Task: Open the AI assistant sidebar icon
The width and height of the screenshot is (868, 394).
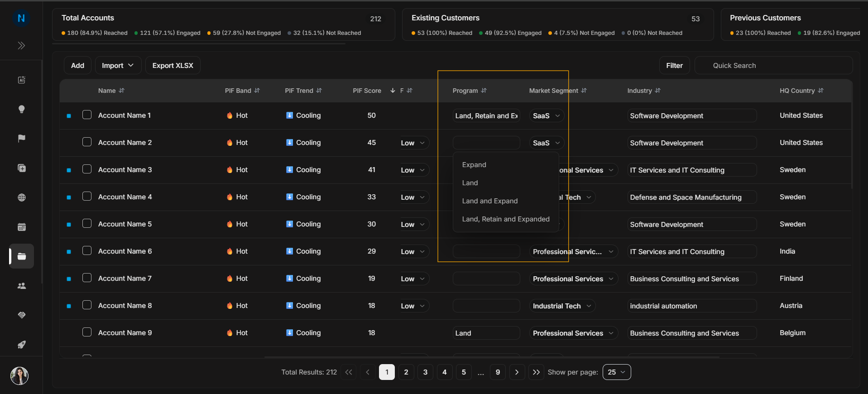Action: tap(21, 80)
